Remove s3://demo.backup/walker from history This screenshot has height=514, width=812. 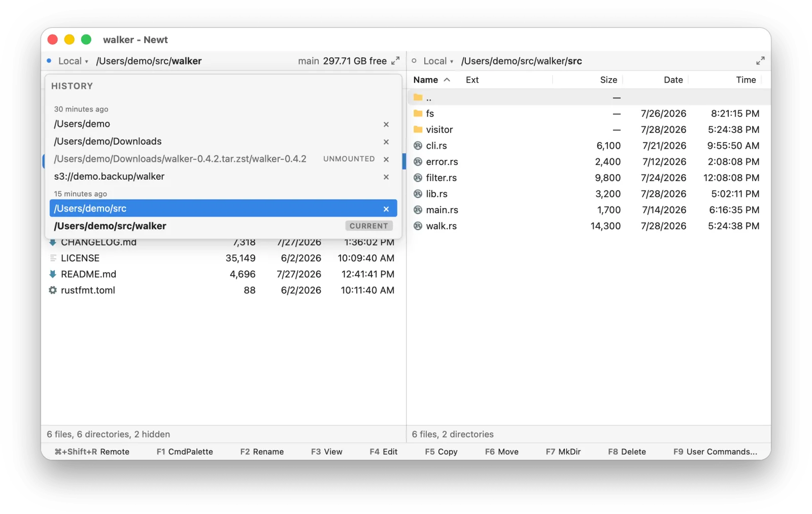[x=386, y=177]
